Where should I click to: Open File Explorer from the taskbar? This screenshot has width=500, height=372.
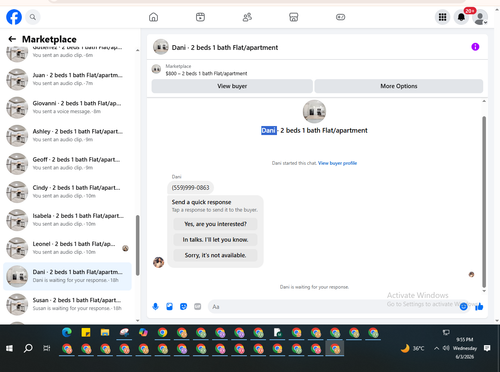tap(105, 332)
